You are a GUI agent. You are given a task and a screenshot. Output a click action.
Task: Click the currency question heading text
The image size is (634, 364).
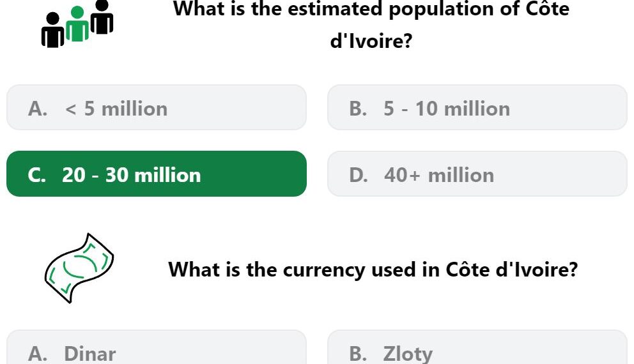(373, 269)
